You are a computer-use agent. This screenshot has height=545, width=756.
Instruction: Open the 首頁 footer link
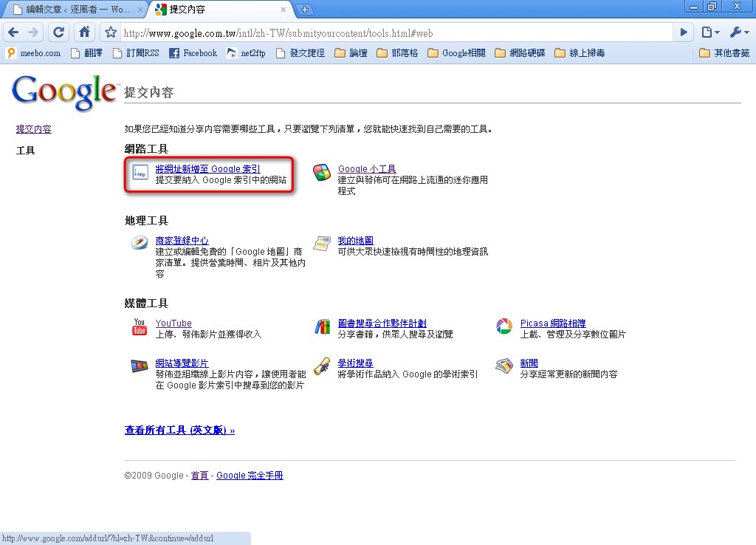[199, 476]
